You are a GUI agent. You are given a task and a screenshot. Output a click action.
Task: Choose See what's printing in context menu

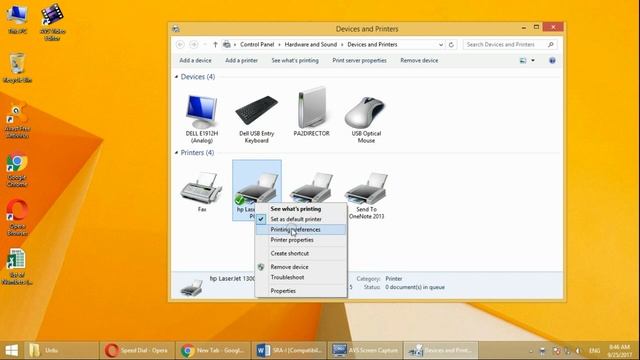click(x=301, y=209)
